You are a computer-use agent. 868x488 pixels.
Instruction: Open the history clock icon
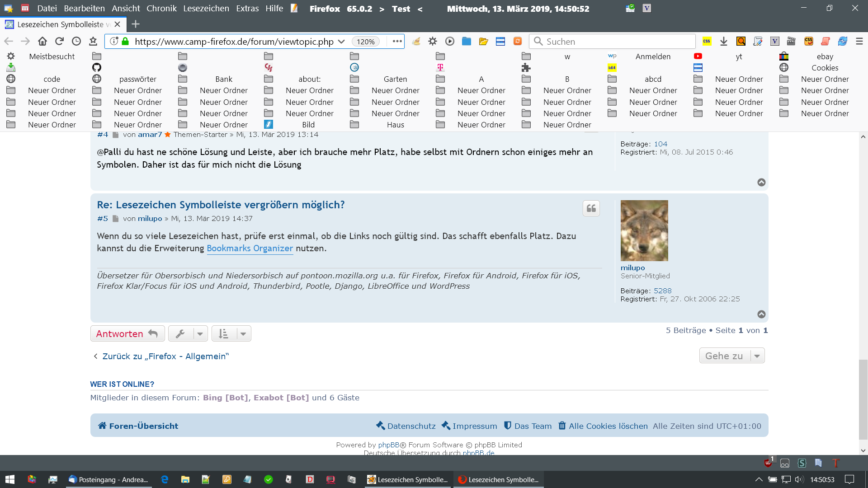click(x=76, y=42)
